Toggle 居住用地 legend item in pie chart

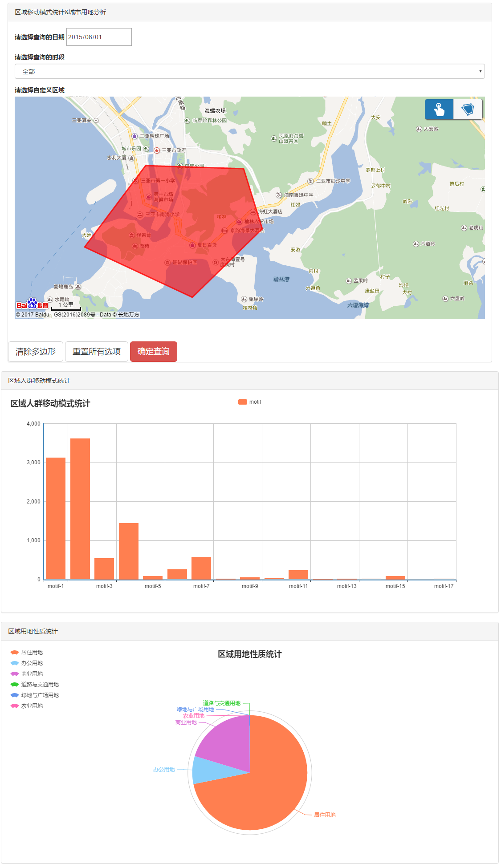click(27, 653)
